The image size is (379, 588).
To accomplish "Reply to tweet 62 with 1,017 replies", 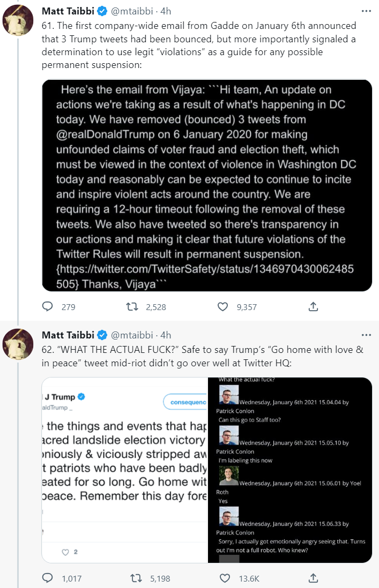I will click(48, 578).
